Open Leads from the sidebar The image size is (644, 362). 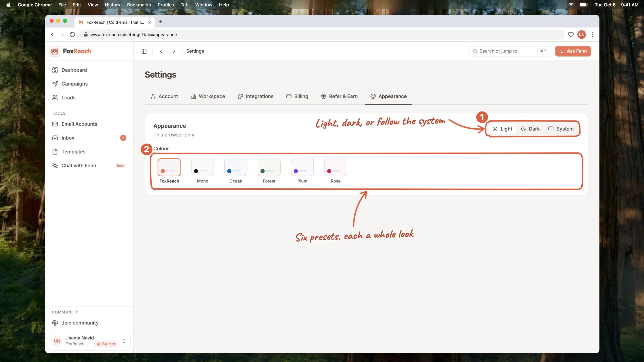pos(89,98)
